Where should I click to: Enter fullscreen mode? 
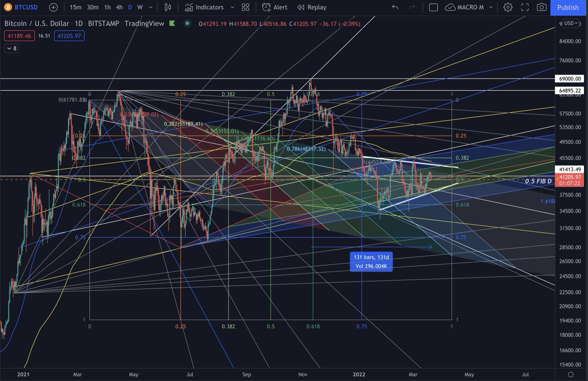click(525, 7)
